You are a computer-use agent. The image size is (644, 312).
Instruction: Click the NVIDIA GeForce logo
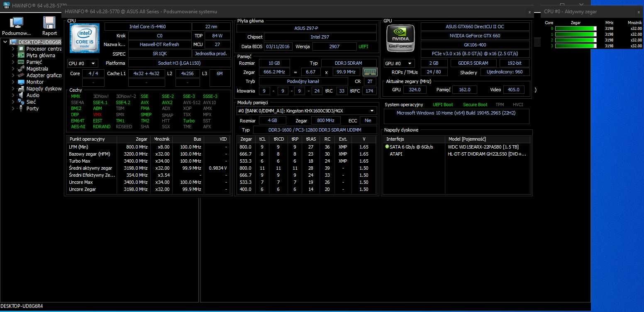point(400,39)
